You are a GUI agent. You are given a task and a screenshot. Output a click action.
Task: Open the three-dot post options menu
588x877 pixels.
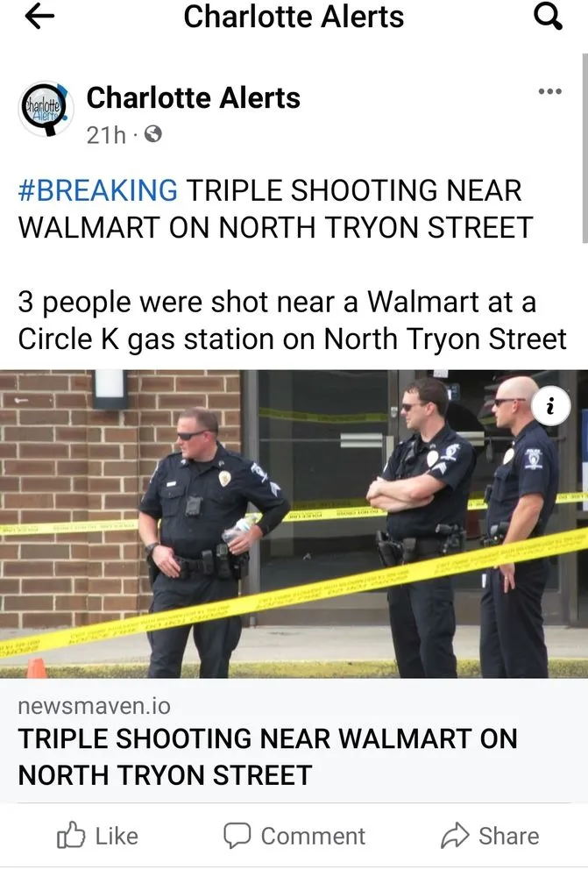pos(550,91)
